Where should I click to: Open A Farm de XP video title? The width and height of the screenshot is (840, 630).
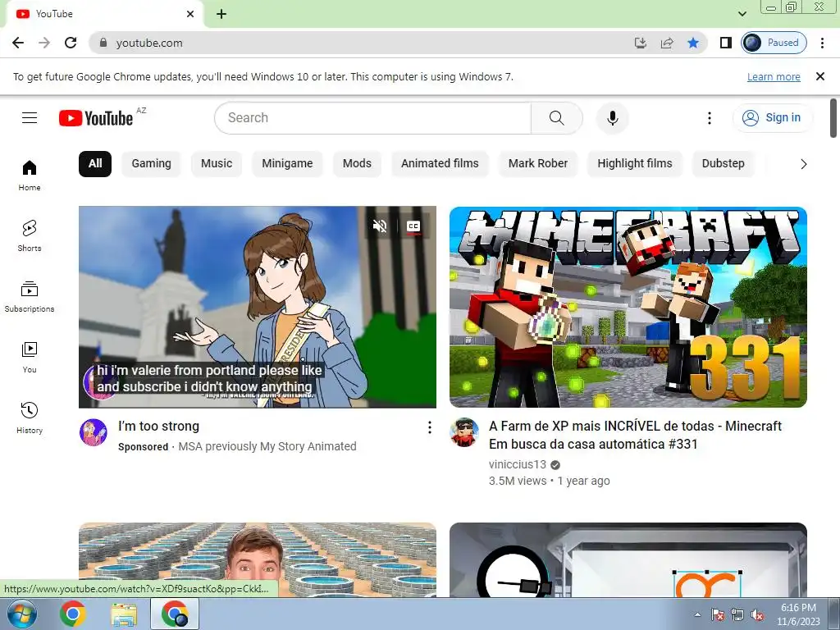click(636, 435)
